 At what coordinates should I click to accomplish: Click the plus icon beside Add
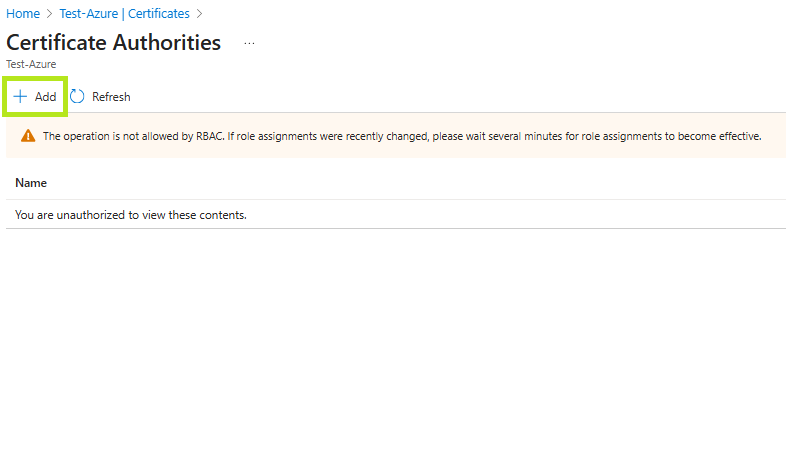point(20,96)
